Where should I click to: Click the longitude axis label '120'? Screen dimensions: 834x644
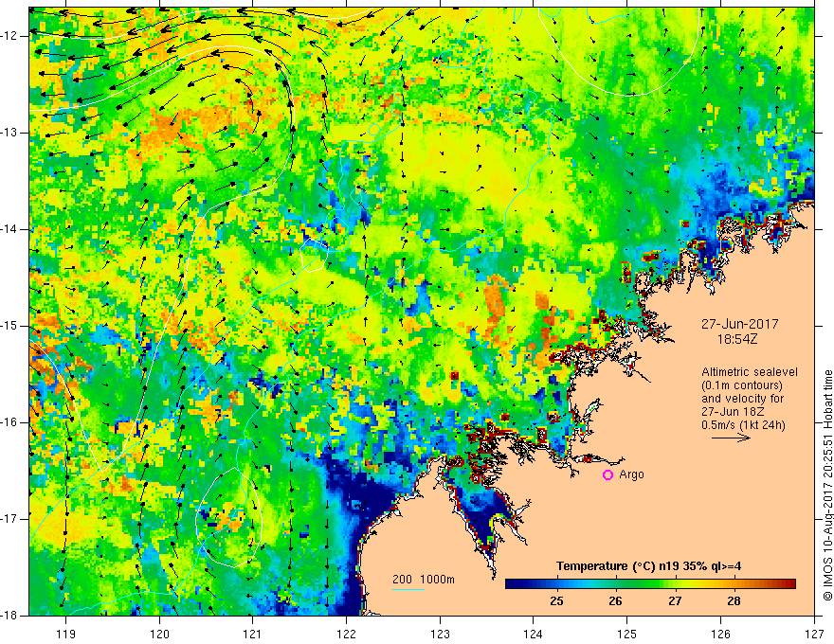(x=159, y=634)
